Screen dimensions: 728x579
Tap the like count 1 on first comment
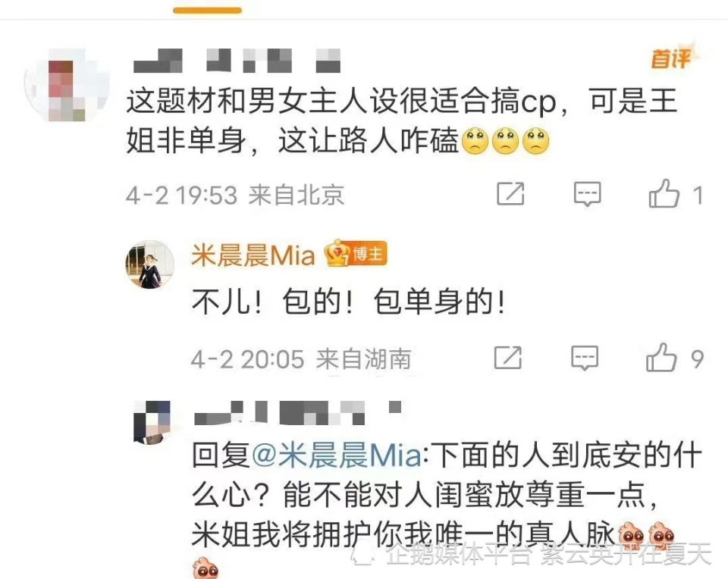tap(698, 196)
